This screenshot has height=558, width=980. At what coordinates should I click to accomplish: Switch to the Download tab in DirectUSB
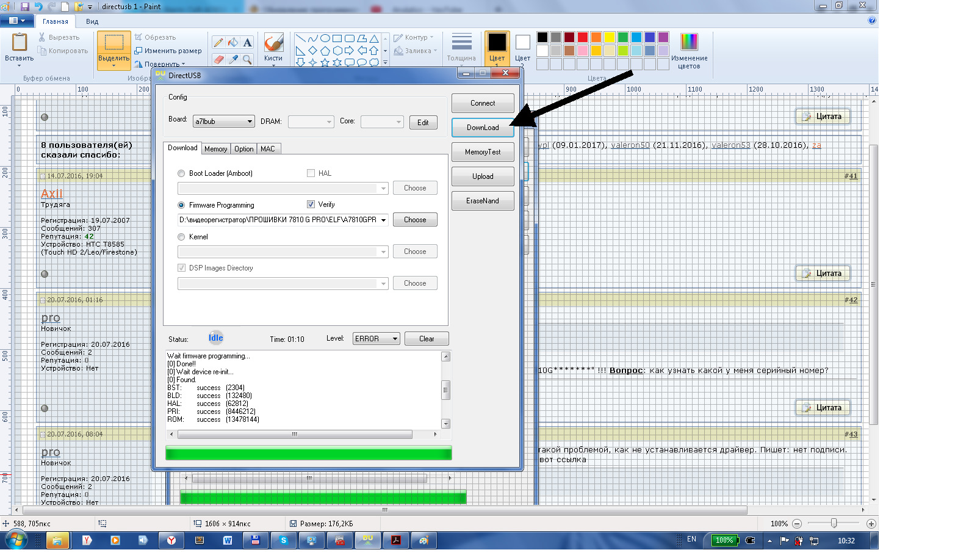(x=182, y=148)
